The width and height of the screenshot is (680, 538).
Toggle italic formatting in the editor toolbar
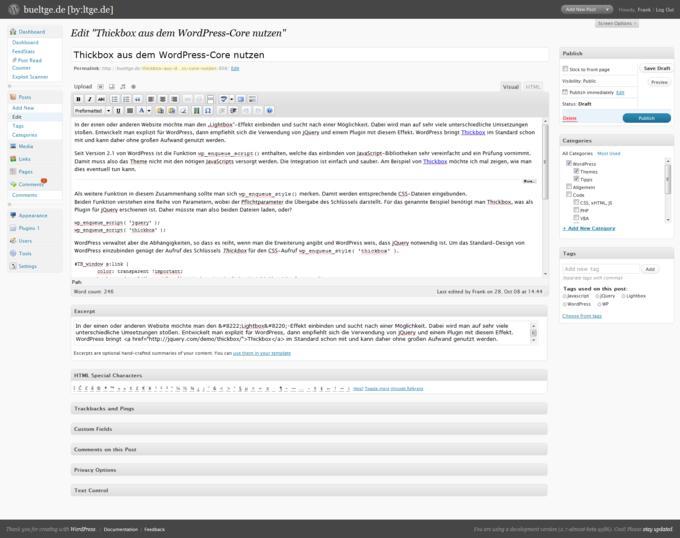coord(90,99)
